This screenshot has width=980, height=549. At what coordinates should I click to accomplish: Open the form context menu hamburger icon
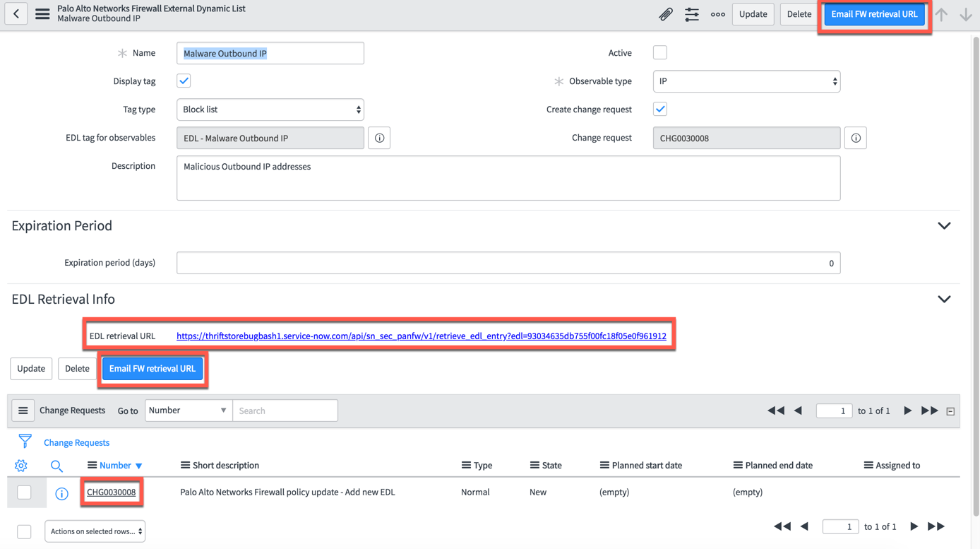tap(42, 14)
